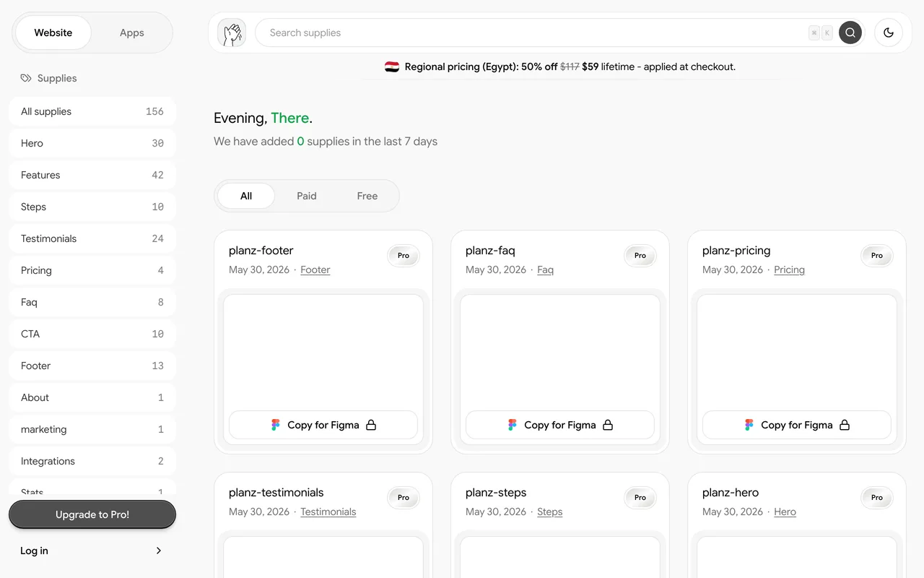This screenshot has width=924, height=578.
Task: Open the About category
Action: pos(92,397)
